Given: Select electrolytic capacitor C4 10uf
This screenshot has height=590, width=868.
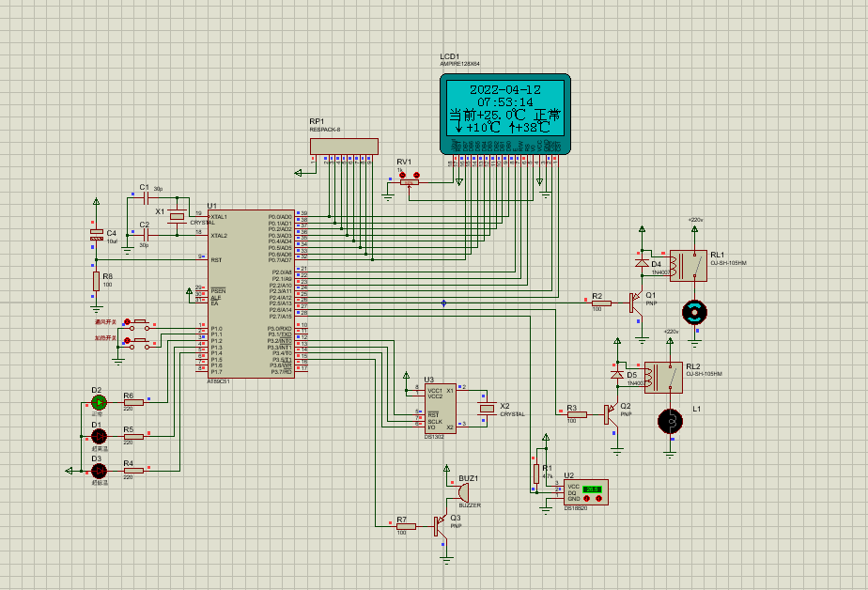Looking at the screenshot, I should pos(97,235).
